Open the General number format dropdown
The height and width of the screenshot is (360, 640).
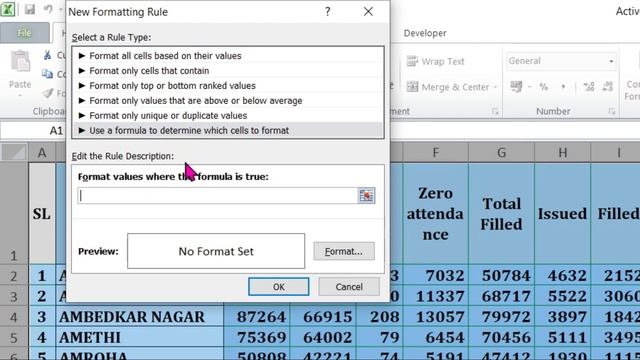(x=611, y=61)
